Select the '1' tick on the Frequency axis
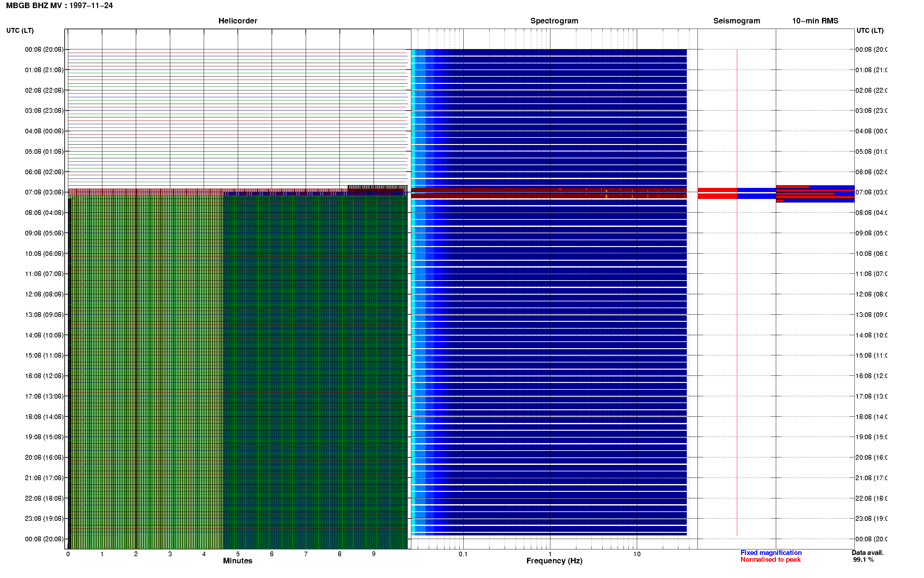Viewport: 924px width, 578px height. (550, 554)
